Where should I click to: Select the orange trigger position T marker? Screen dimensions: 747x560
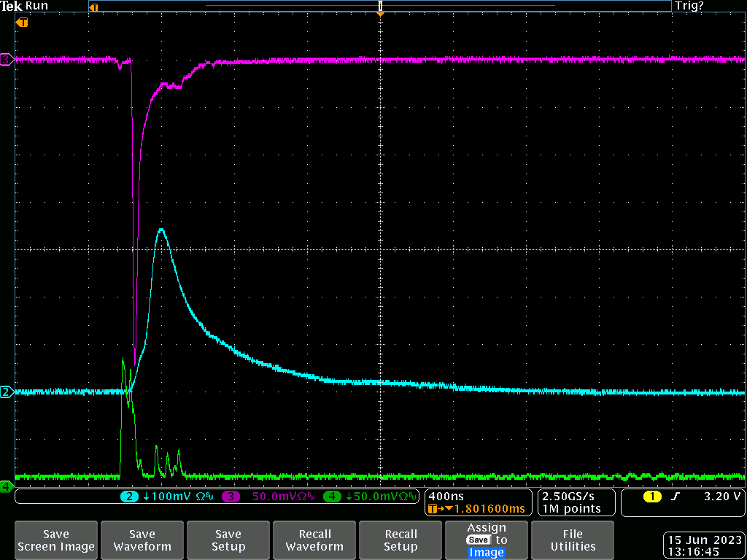pyautogui.click(x=22, y=23)
